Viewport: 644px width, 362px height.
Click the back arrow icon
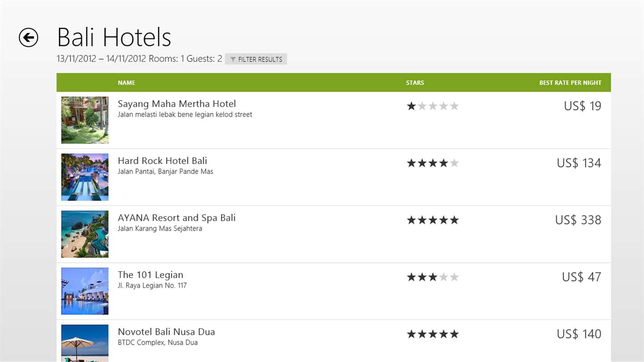click(29, 38)
